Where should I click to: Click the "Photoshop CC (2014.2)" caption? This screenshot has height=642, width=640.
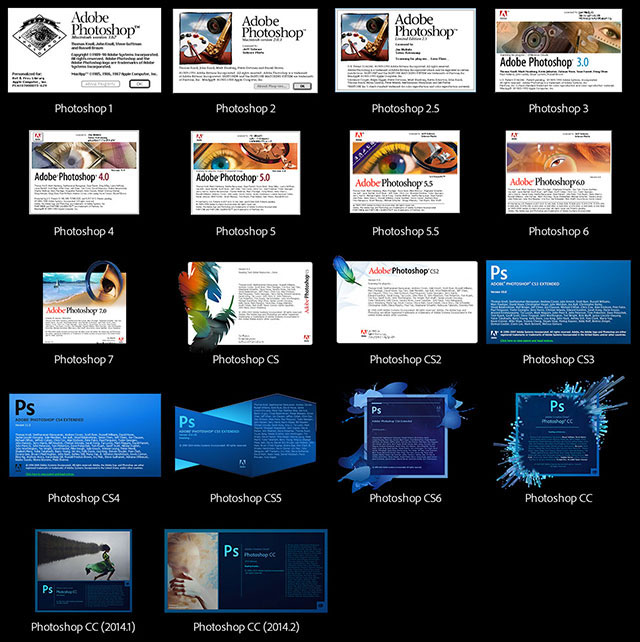click(x=246, y=627)
